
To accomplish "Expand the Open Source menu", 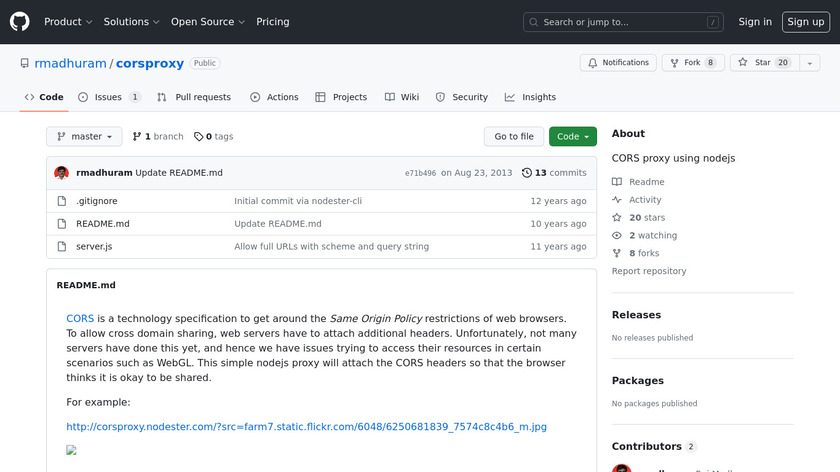I will coord(208,22).
